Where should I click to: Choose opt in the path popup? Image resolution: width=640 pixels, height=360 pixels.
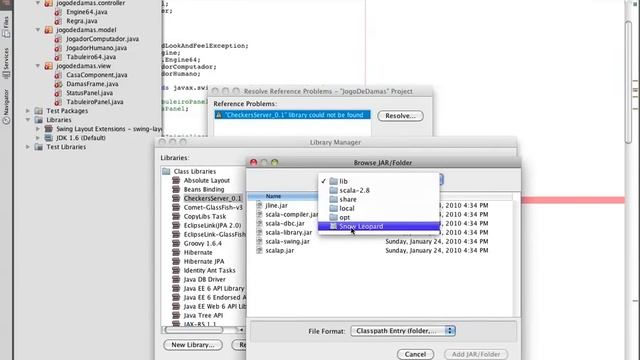pyautogui.click(x=379, y=217)
